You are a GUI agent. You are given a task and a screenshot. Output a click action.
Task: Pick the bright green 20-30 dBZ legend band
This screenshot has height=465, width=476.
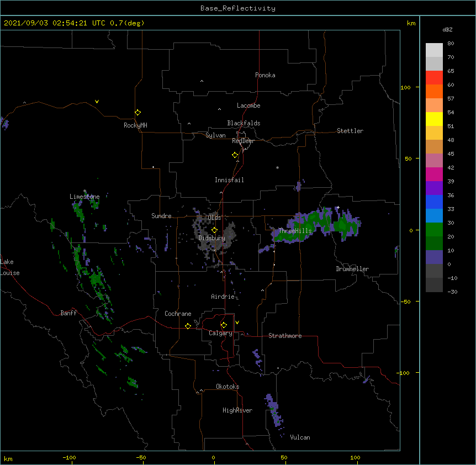(x=434, y=230)
